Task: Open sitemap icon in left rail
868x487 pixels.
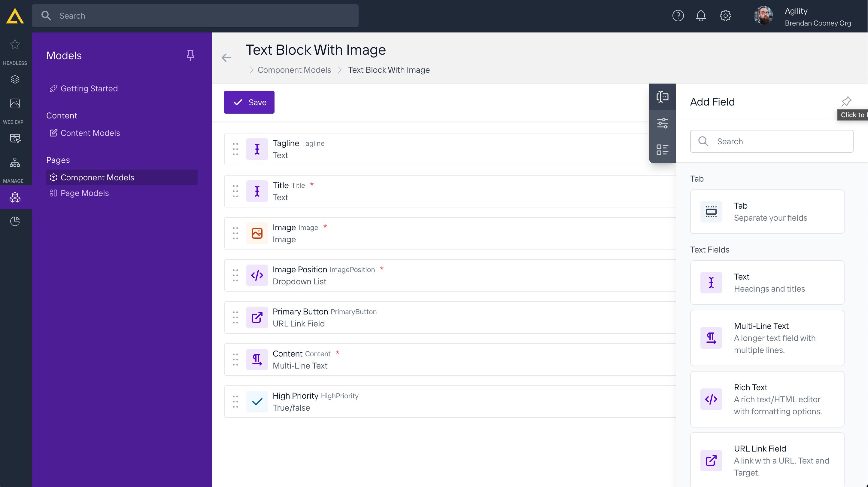Action: pos(15,162)
